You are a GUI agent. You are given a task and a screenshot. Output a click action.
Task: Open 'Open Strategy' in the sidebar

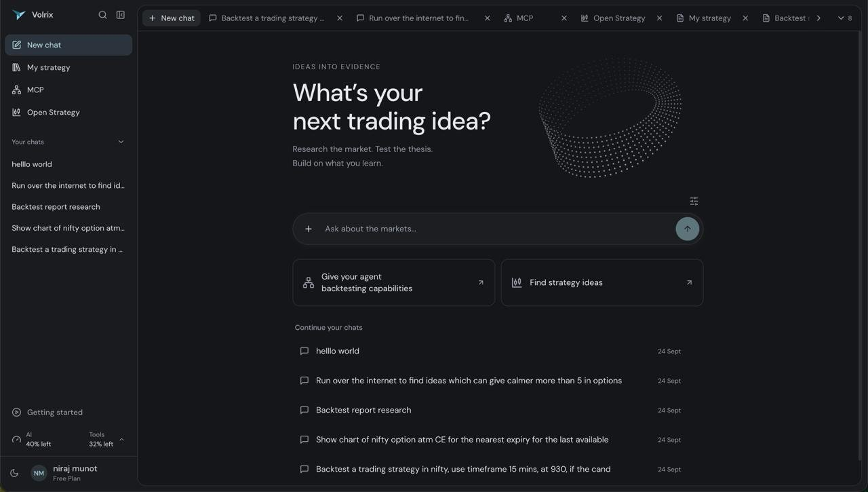point(68,112)
